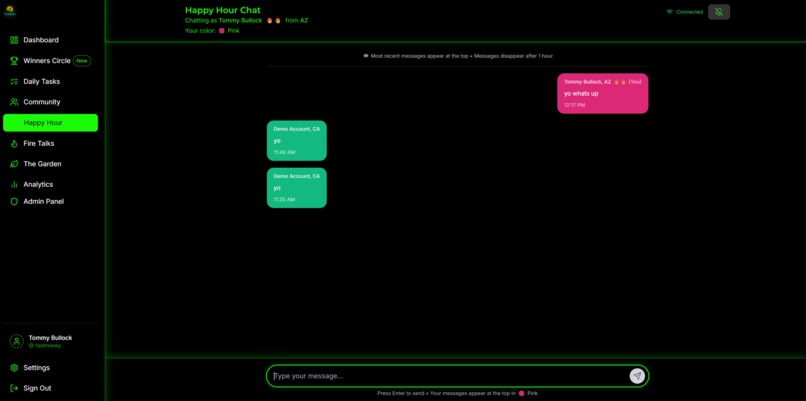Open the Analytics page
Viewport: 806px width, 401px height.
[x=50, y=184]
